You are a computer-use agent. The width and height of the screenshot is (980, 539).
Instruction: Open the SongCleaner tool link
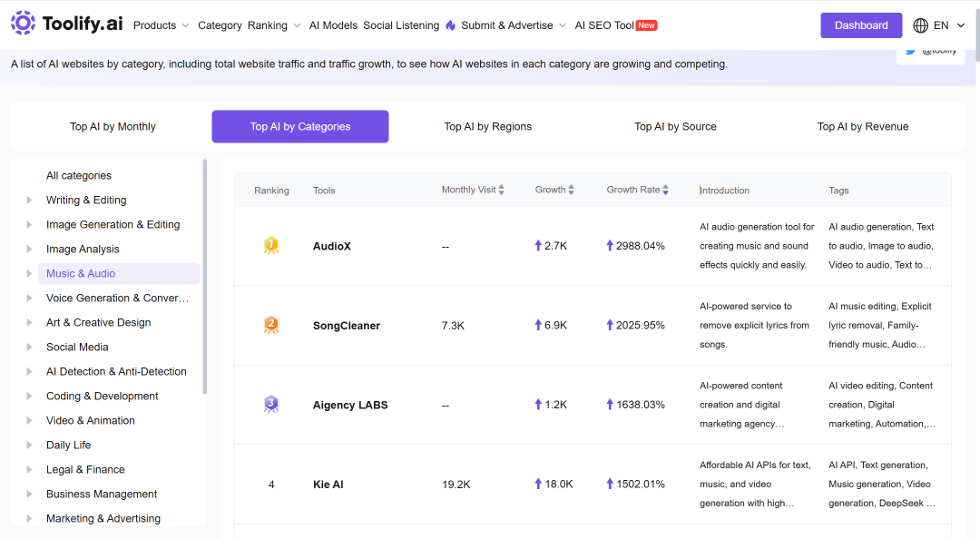tap(347, 326)
